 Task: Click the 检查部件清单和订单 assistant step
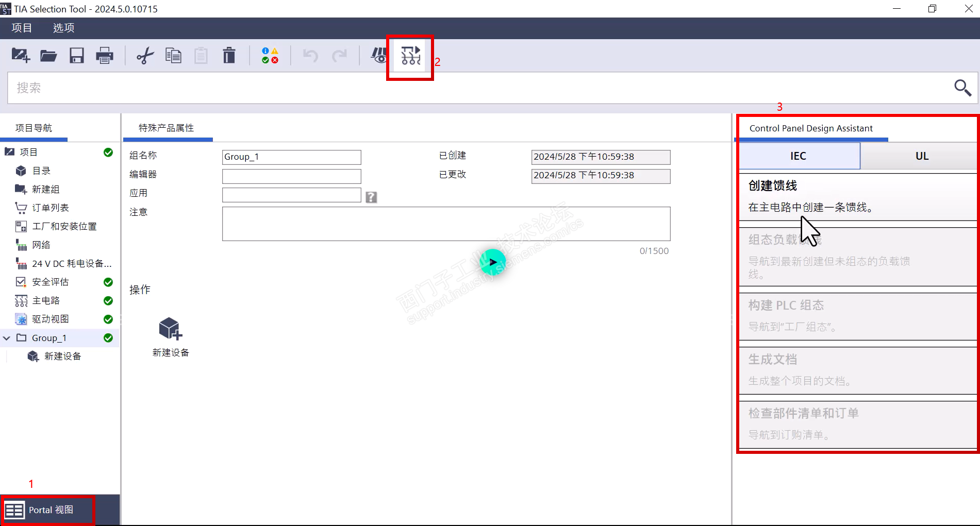click(858, 425)
